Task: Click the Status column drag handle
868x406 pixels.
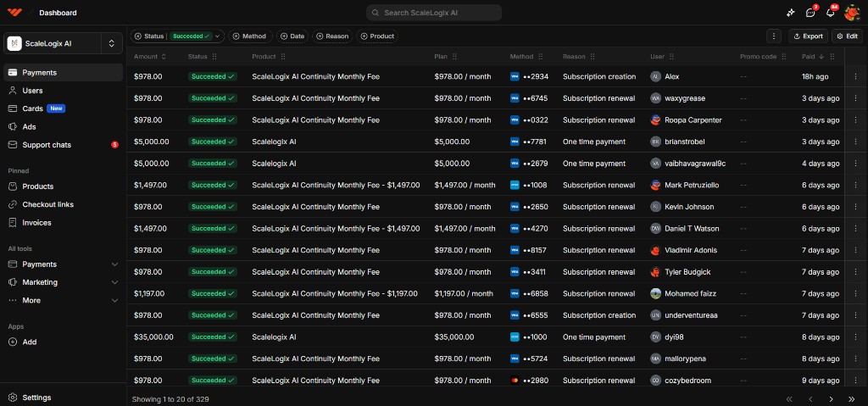Action: pos(214,57)
